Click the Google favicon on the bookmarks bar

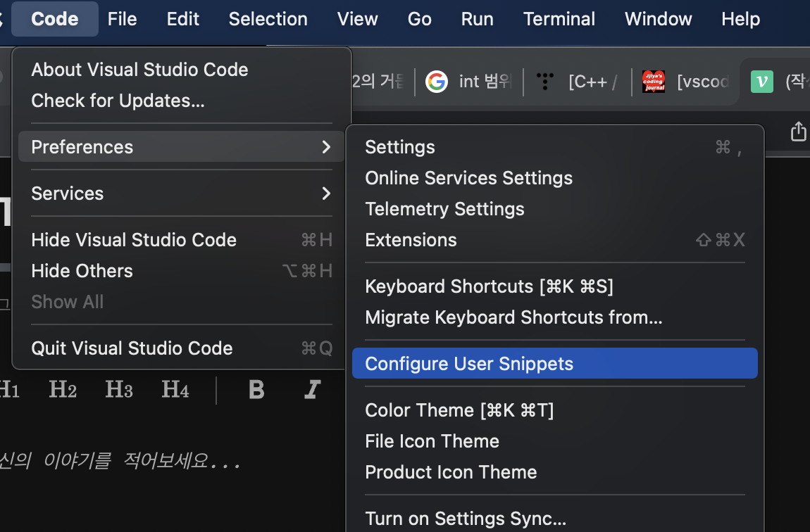(437, 82)
